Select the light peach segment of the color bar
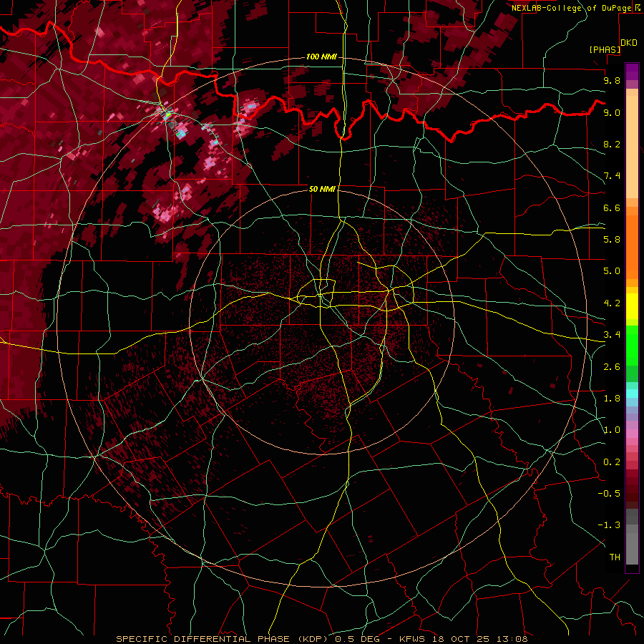This screenshot has height=644, width=644. tap(632, 147)
